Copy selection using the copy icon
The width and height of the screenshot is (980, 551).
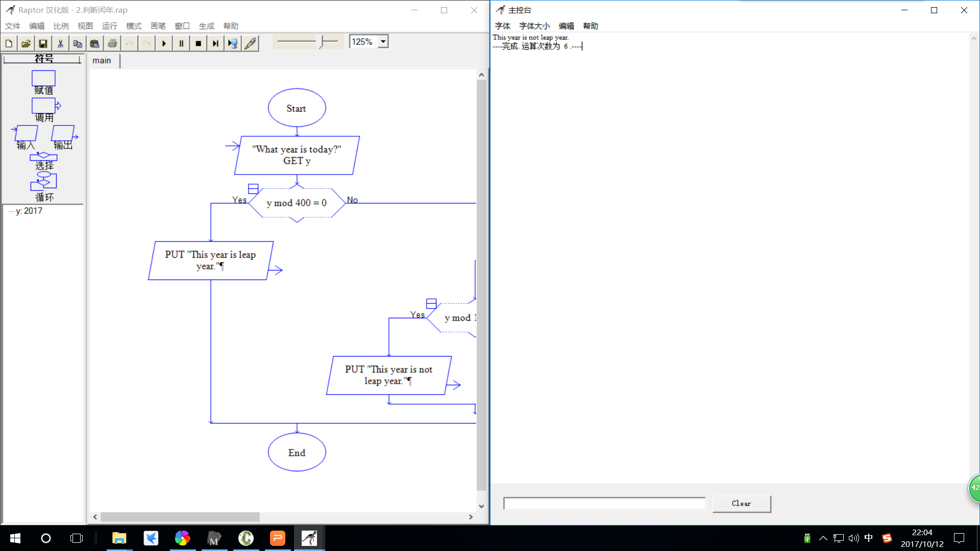click(78, 43)
